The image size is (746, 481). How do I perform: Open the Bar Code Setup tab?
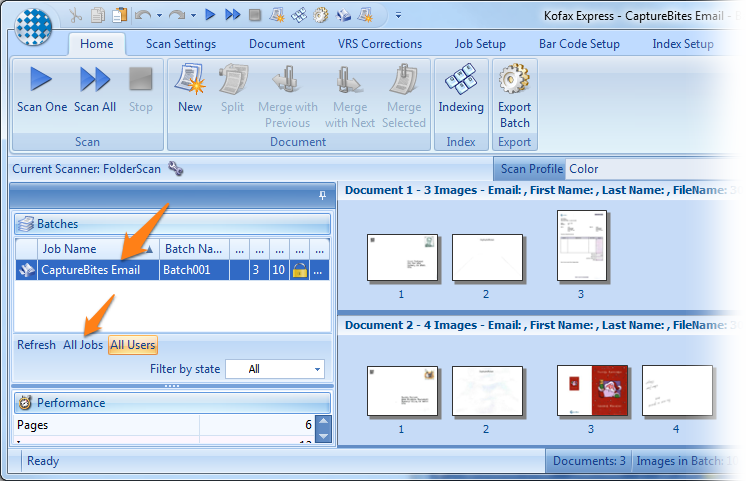(579, 44)
